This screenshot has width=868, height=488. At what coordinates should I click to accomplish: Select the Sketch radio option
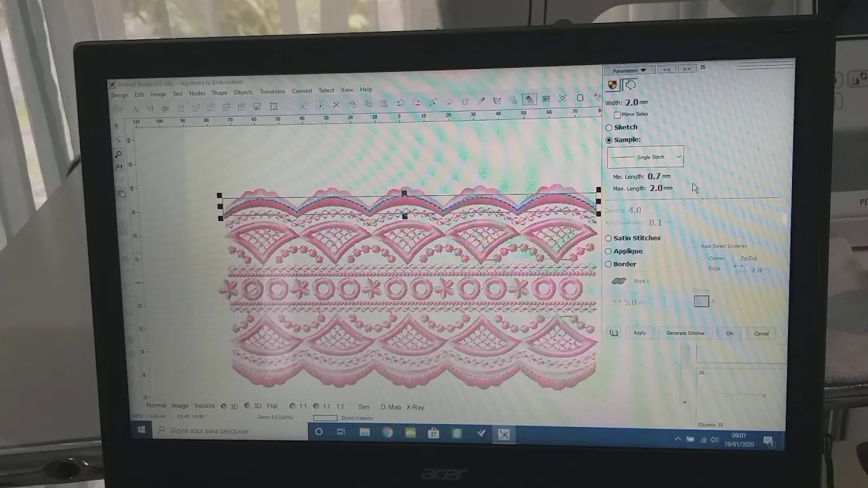pos(609,127)
